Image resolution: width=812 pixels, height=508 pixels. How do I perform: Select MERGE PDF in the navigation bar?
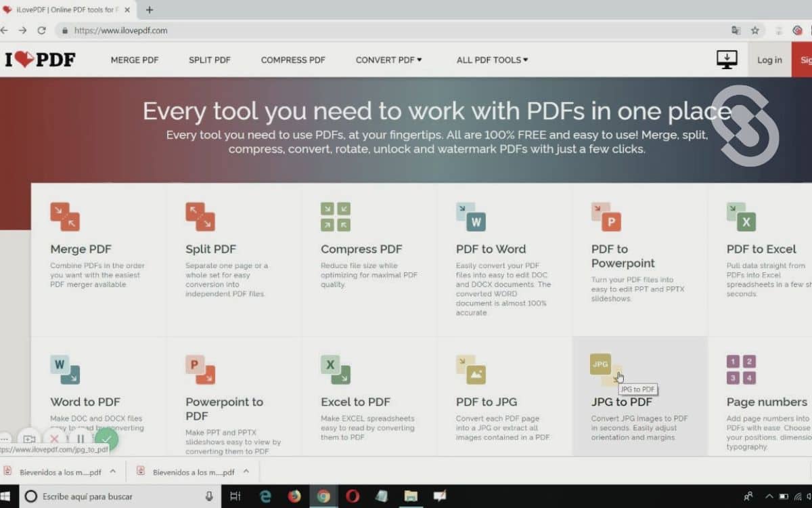pyautogui.click(x=135, y=60)
